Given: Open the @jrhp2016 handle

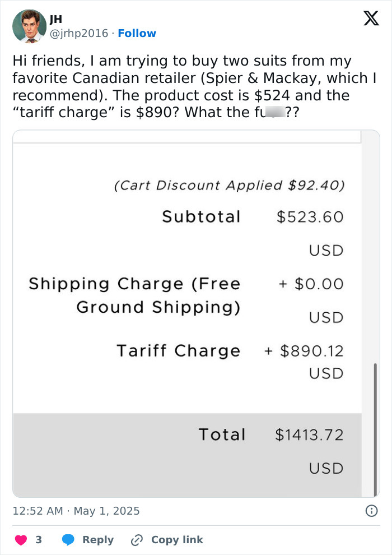Looking at the screenshot, I should [x=78, y=33].
